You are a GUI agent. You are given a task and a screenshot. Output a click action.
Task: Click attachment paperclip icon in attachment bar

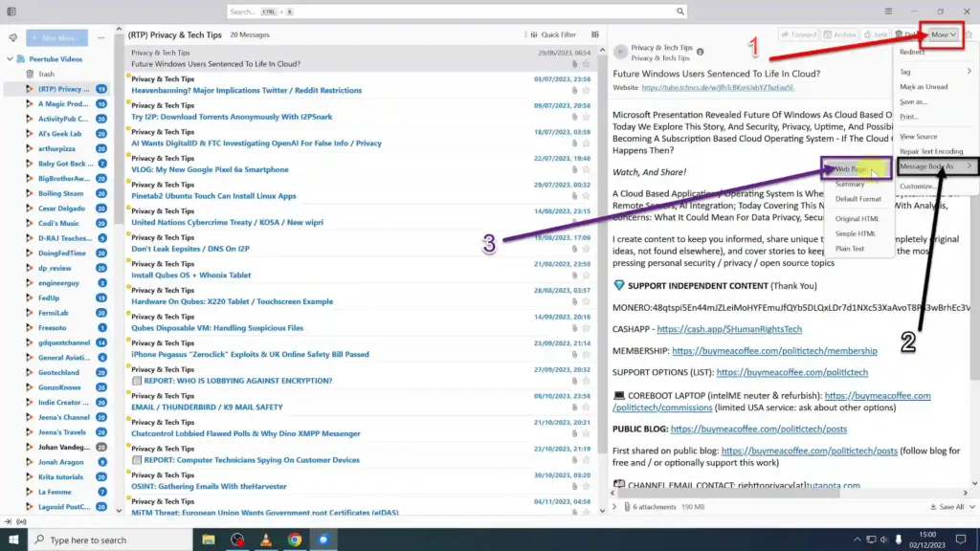coord(627,507)
